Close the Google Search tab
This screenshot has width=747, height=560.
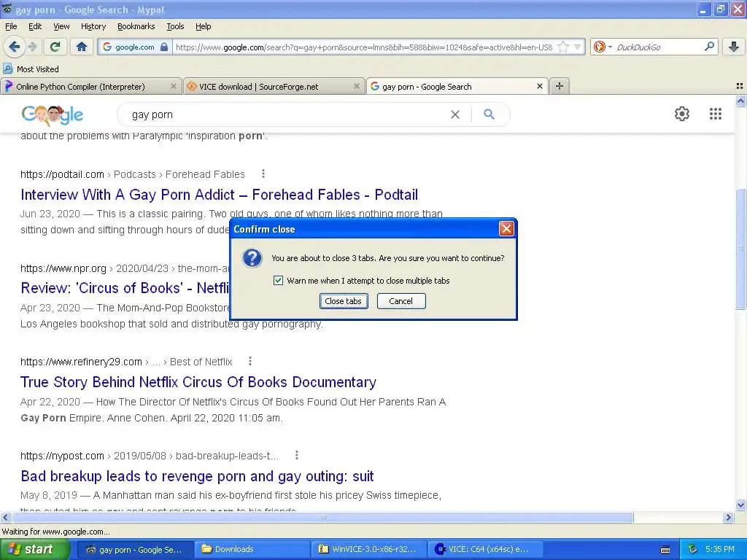[x=539, y=86]
